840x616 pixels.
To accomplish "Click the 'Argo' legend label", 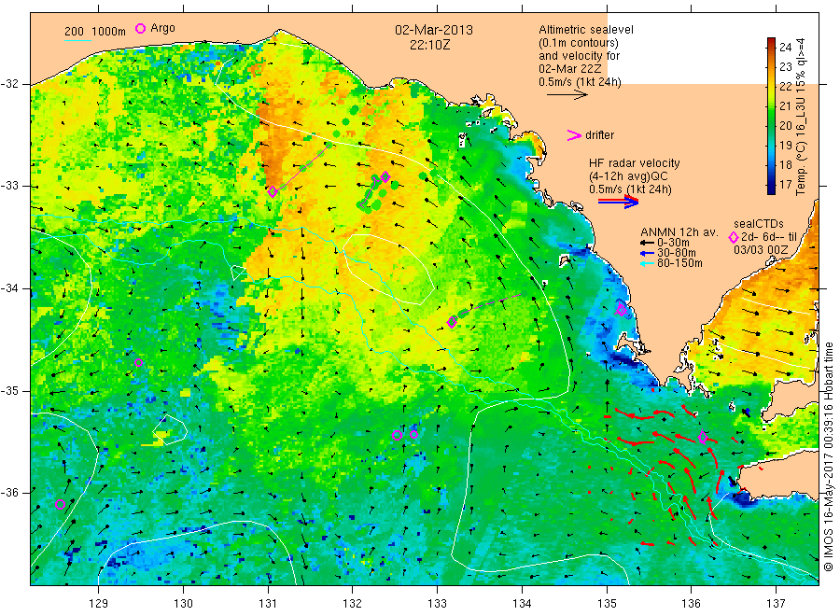I will click(162, 28).
